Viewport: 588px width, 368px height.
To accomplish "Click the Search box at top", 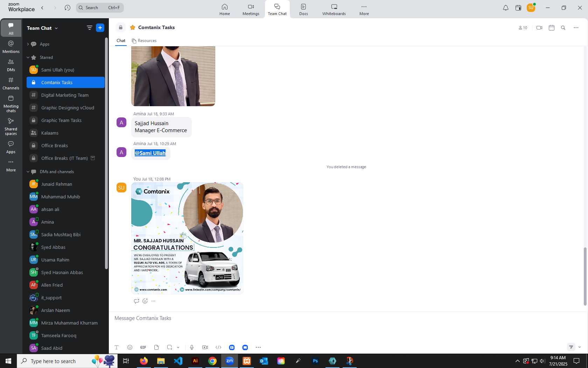I will [x=100, y=8].
